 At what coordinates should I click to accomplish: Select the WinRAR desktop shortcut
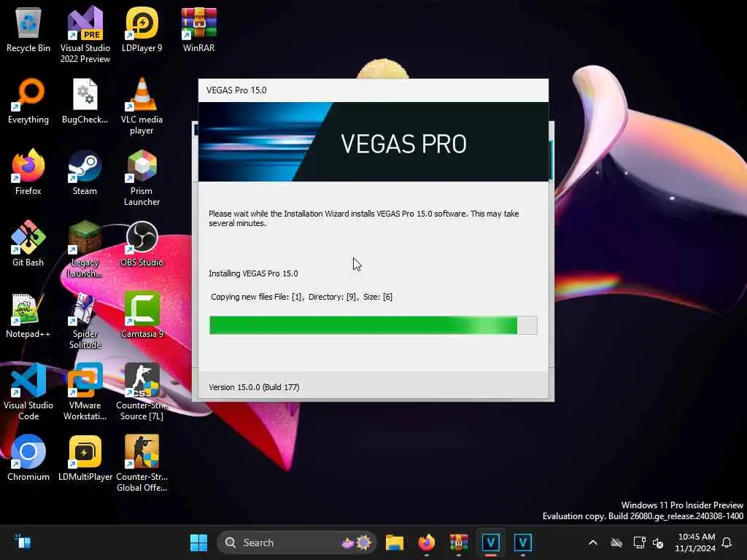coord(198,30)
